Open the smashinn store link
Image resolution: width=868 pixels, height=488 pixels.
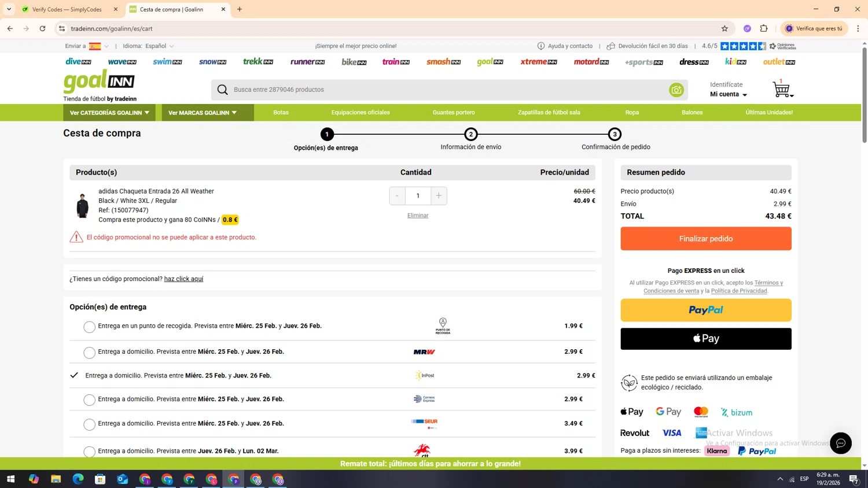click(x=443, y=61)
